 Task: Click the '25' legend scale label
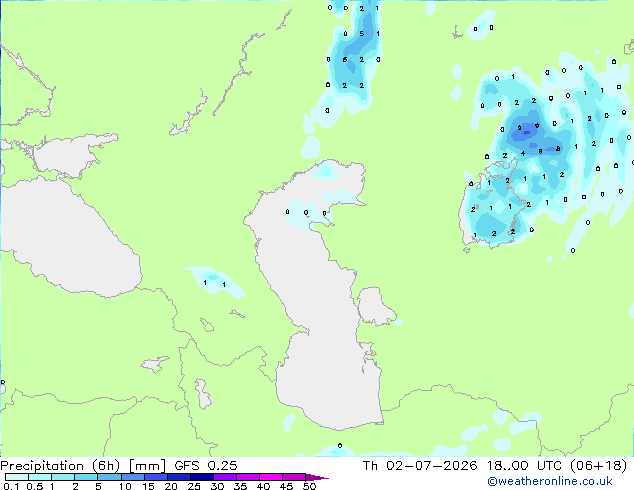194,486
